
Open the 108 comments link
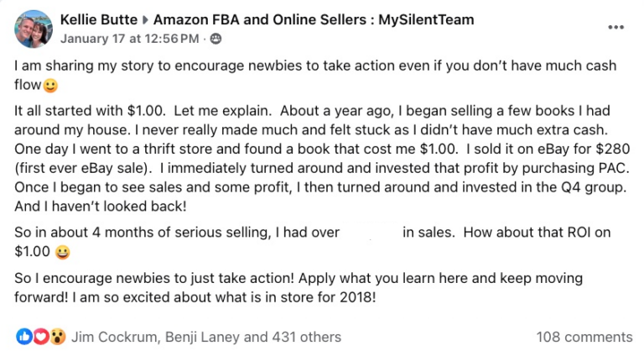click(x=584, y=337)
